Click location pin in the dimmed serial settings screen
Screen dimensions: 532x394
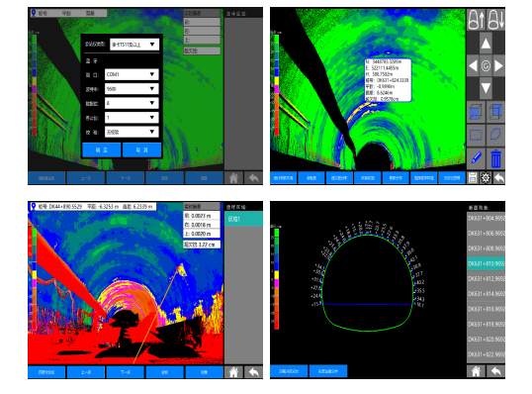coord(34,13)
